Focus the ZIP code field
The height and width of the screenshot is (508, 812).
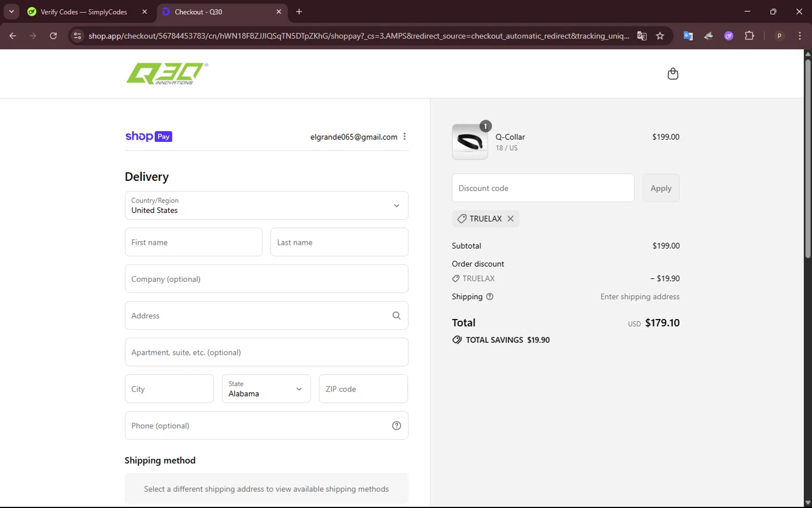pyautogui.click(x=363, y=389)
